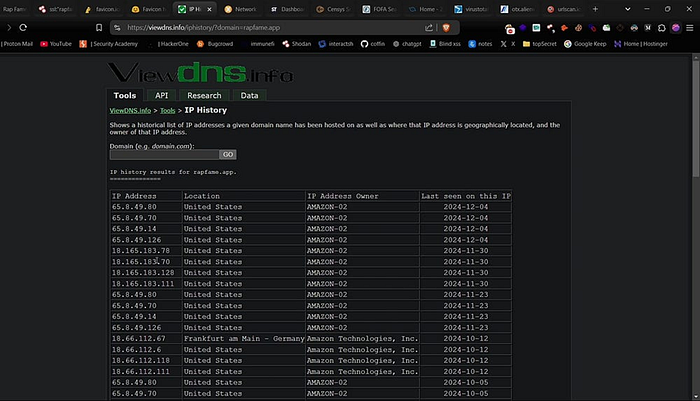Image resolution: width=700 pixels, height=401 pixels.
Task: Open the purple gem-shaped extension icon
Action: (x=522, y=28)
